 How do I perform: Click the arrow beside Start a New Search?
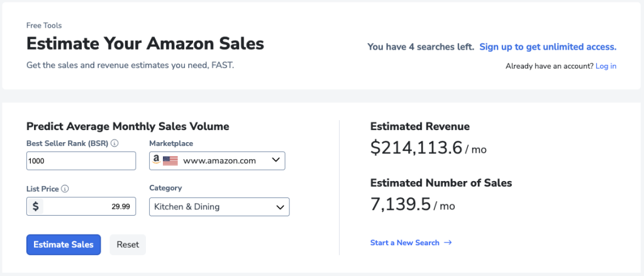click(x=448, y=243)
